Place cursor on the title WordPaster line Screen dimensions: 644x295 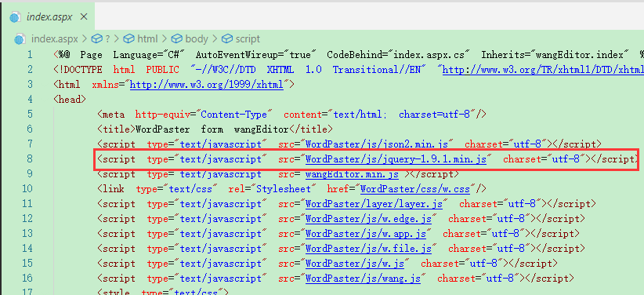[x=215, y=129]
